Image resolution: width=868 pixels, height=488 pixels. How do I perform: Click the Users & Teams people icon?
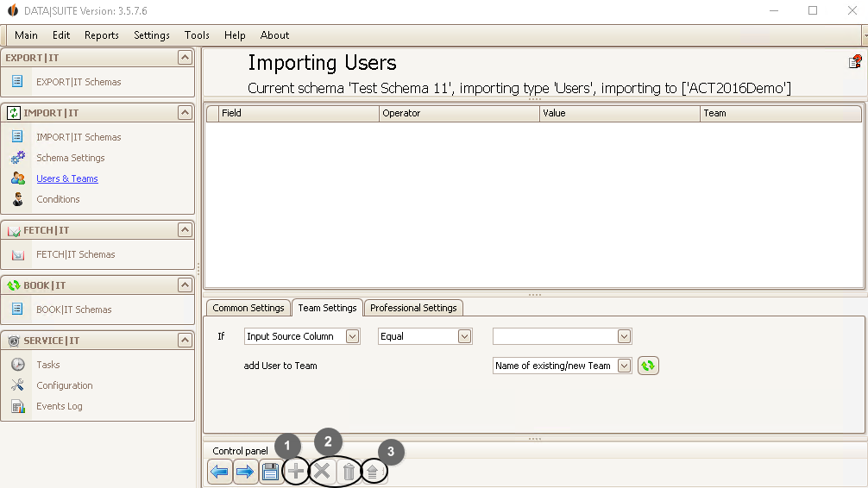[x=18, y=178]
